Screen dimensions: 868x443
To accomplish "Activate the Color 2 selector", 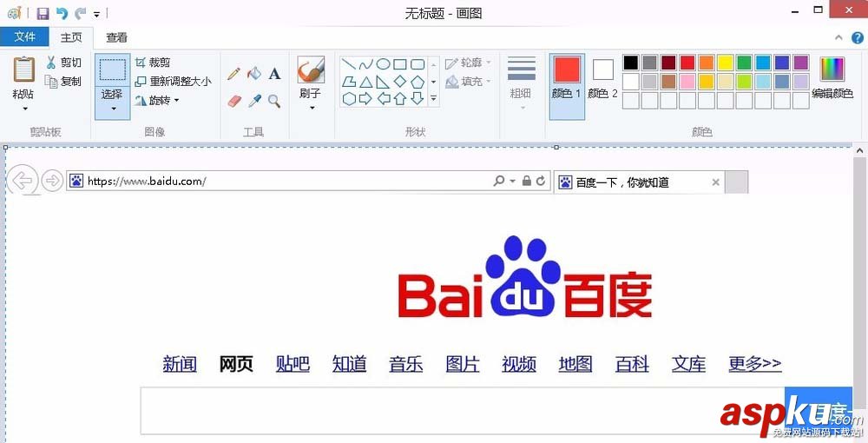I will [602, 79].
